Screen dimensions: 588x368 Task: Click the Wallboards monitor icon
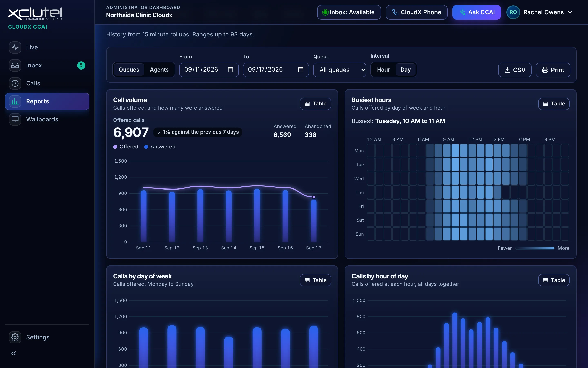click(x=15, y=119)
